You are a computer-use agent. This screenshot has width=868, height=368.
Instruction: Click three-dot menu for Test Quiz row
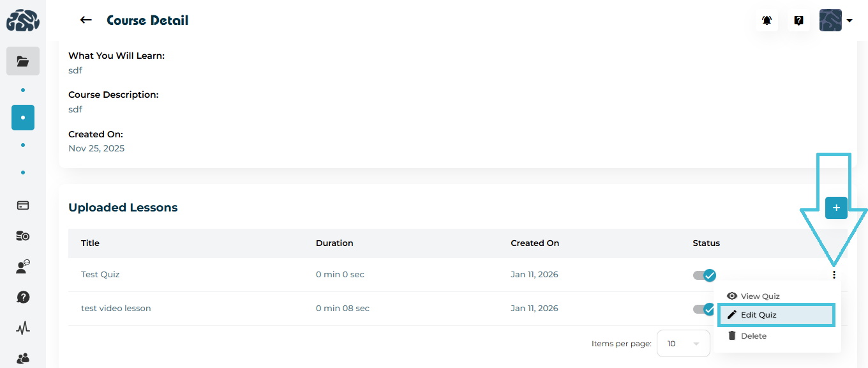pos(834,275)
